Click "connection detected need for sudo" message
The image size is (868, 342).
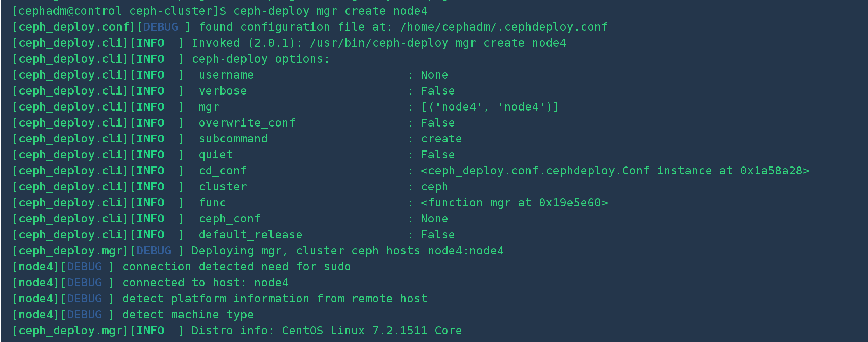click(x=237, y=267)
